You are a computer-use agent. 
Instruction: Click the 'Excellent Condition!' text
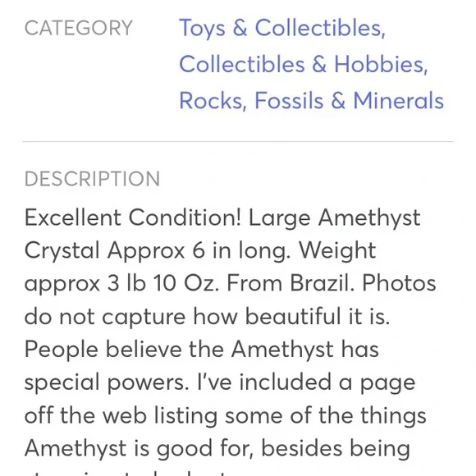point(133,217)
